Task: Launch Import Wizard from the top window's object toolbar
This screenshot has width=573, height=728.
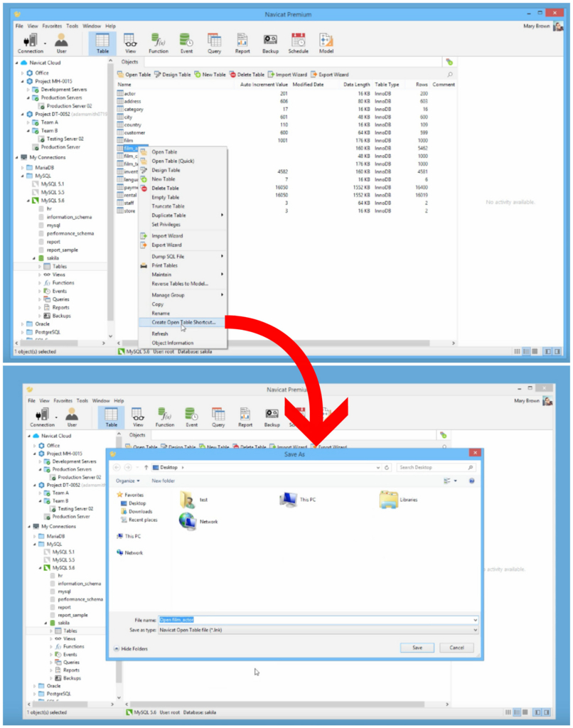Action: pyautogui.click(x=287, y=74)
